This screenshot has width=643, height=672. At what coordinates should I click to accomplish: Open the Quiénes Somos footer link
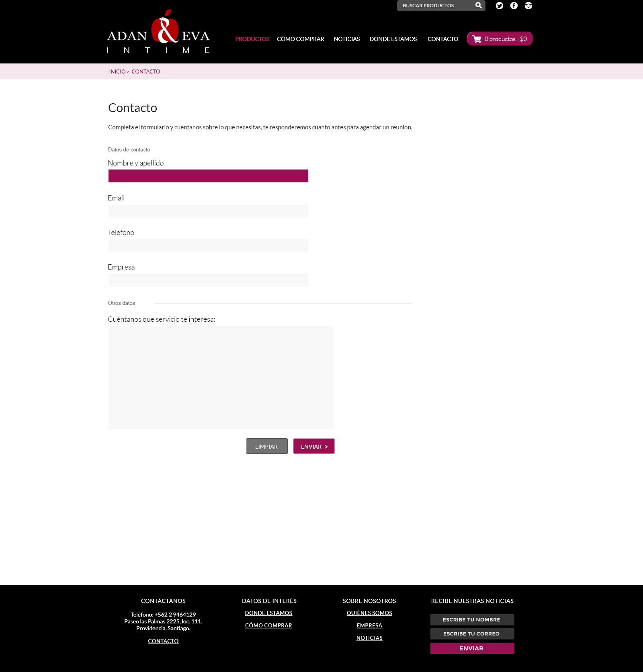click(x=369, y=613)
